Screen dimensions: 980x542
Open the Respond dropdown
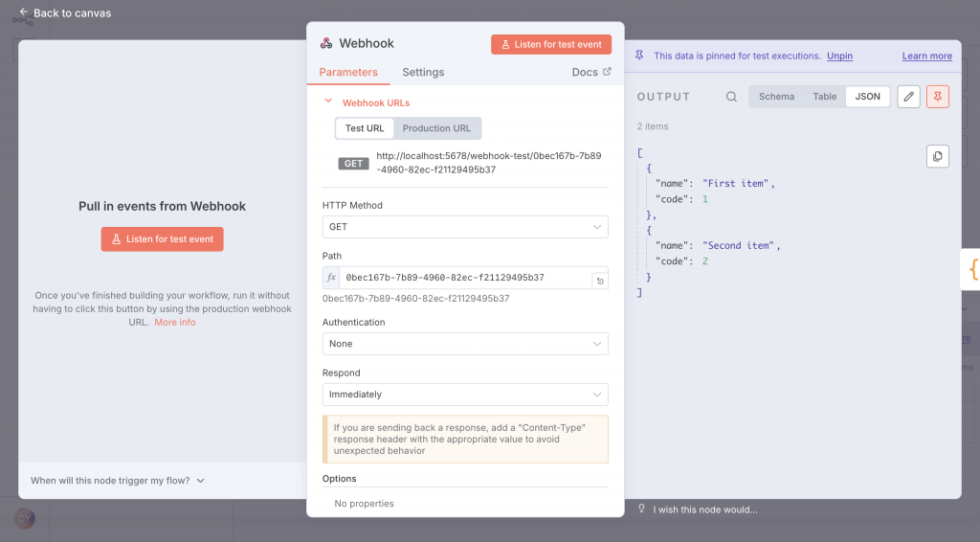tap(465, 395)
